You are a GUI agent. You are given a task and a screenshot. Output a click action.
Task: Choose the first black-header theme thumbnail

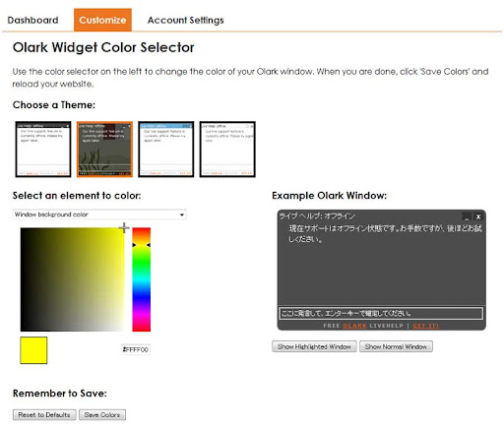point(43,150)
